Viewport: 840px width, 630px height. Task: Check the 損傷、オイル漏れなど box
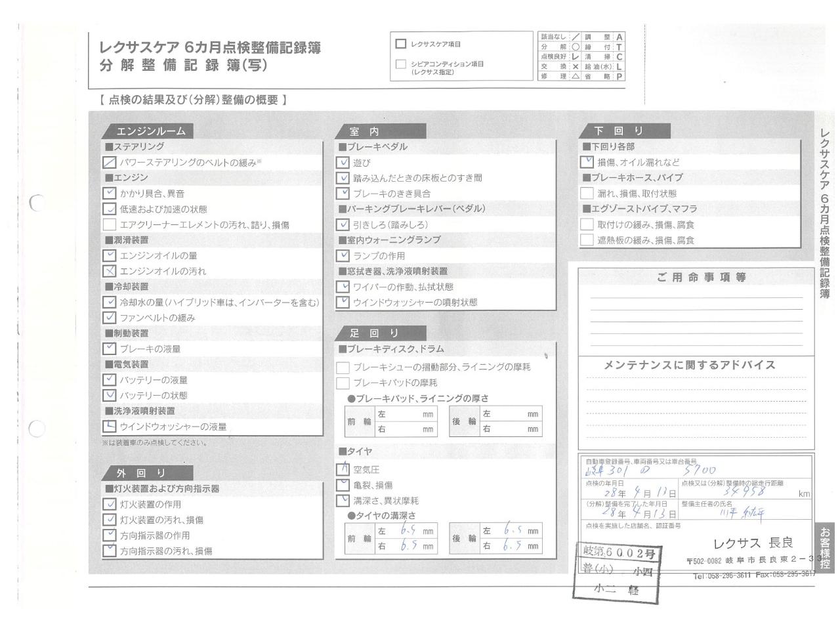click(587, 162)
